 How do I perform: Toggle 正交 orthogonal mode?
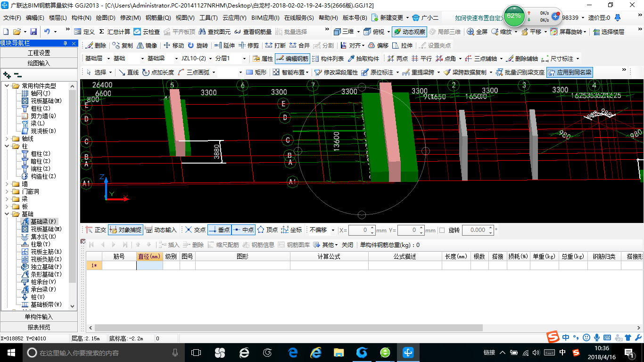(x=96, y=230)
